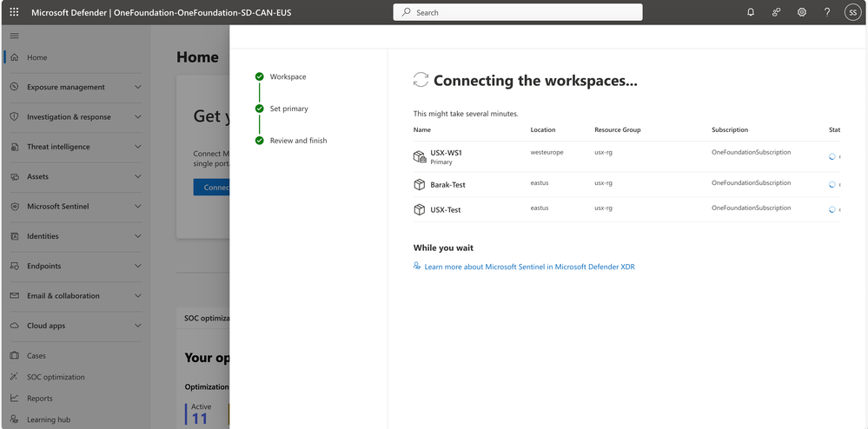This screenshot has width=868, height=429.
Task: Click the westeurope location cell
Action: [547, 152]
